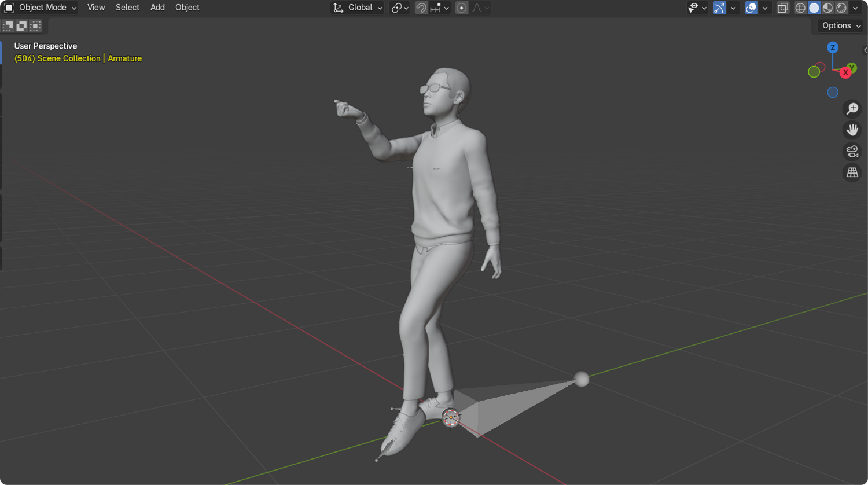Click the red X axis gizmo handle
868x485 pixels.
845,73
